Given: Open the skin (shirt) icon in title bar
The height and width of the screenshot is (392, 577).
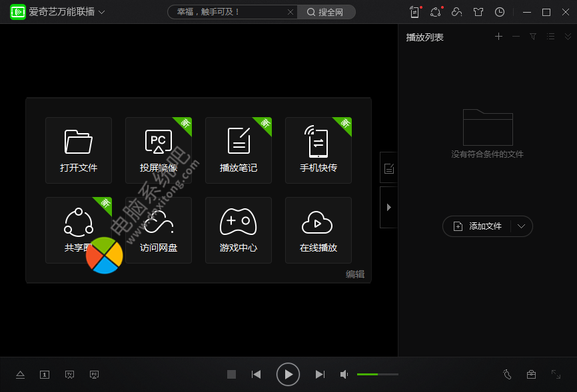Looking at the screenshot, I should [x=478, y=12].
